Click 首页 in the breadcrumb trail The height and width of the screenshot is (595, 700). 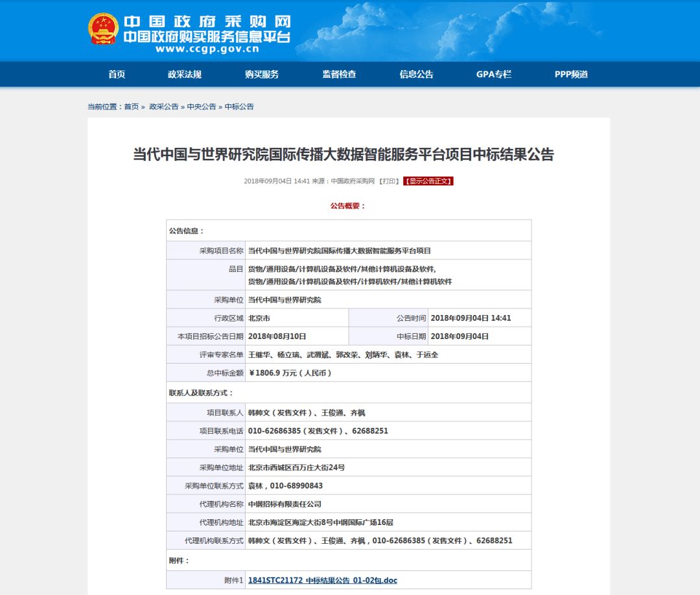click(x=131, y=107)
